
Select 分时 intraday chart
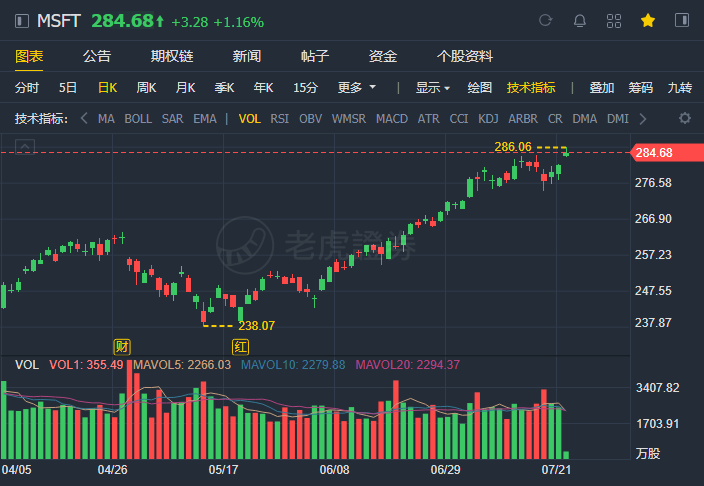pyautogui.click(x=26, y=88)
